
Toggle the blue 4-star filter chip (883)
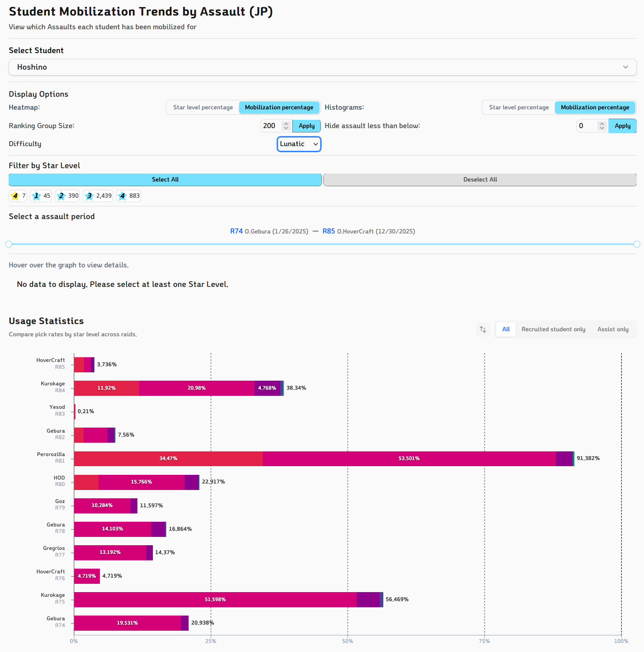click(x=128, y=196)
